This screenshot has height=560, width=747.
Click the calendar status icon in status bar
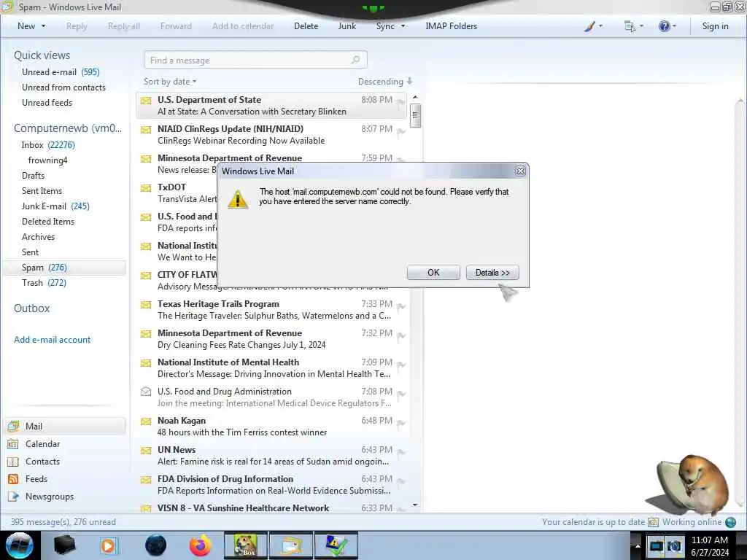tap(653, 522)
